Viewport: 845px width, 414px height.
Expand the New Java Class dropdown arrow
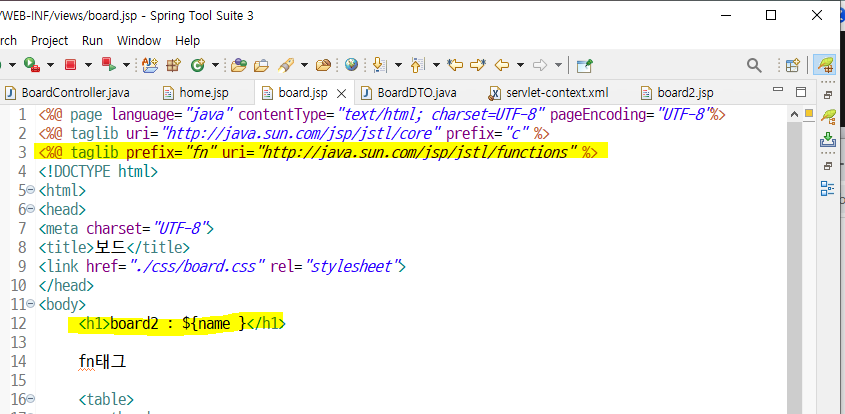215,65
